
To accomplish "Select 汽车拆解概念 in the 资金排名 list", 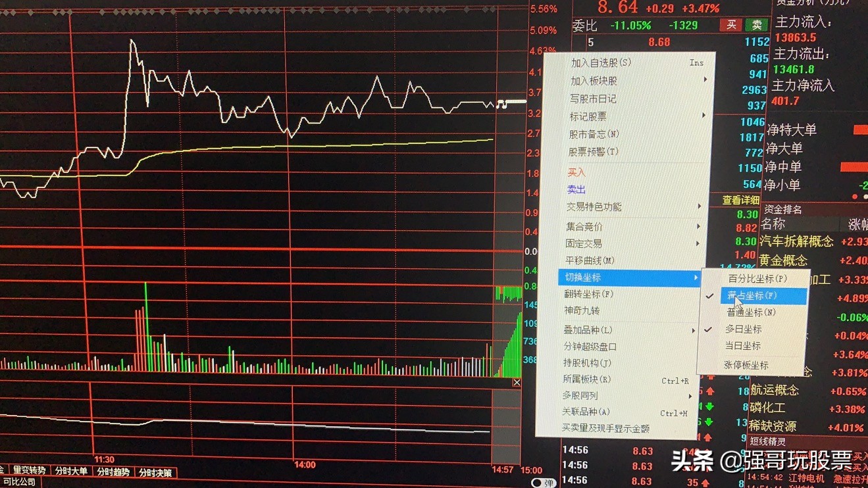I will (794, 241).
